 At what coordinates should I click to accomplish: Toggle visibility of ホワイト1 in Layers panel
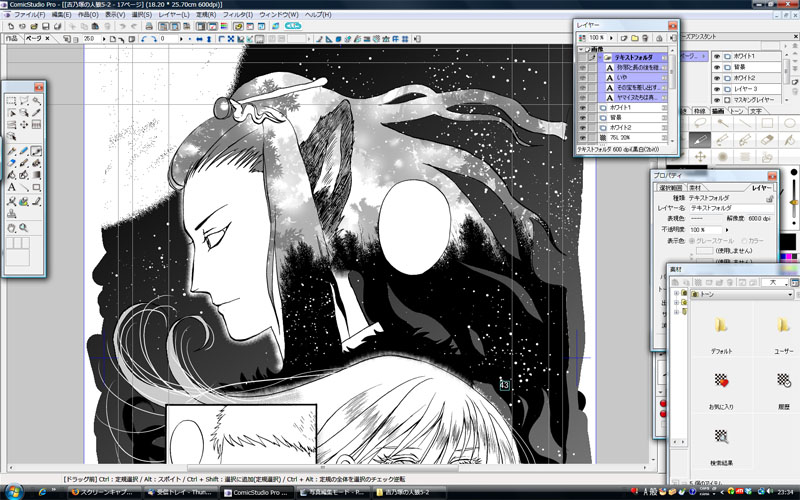tap(583, 108)
